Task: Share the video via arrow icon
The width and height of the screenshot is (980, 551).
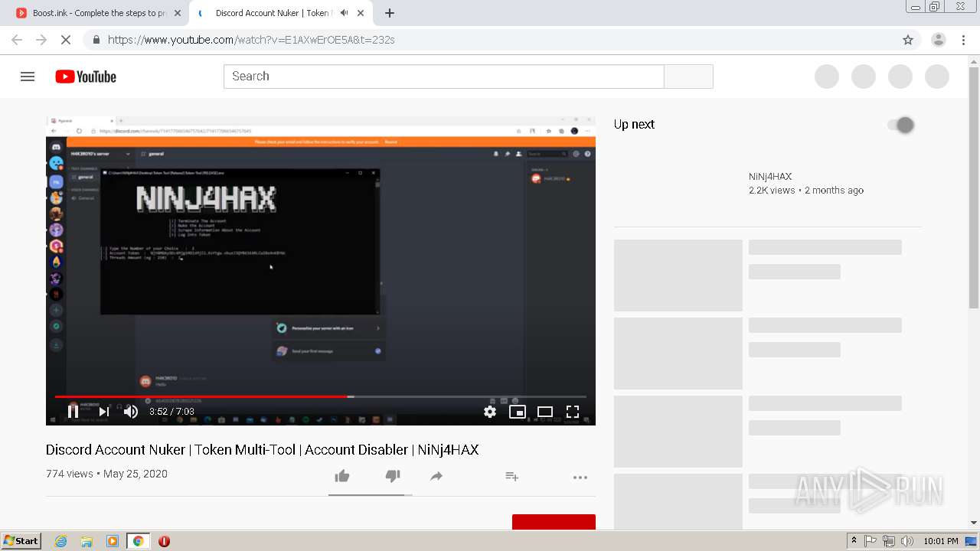Action: coord(436,476)
